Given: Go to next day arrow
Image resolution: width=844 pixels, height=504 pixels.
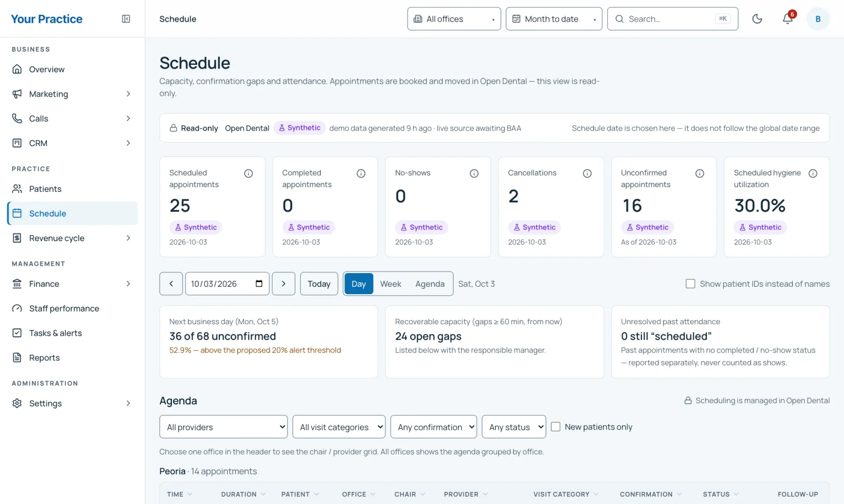Looking at the screenshot, I should coord(283,284).
